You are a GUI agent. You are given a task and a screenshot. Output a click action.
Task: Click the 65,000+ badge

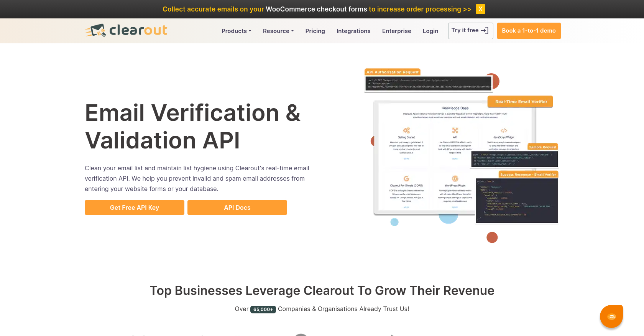coord(263,310)
